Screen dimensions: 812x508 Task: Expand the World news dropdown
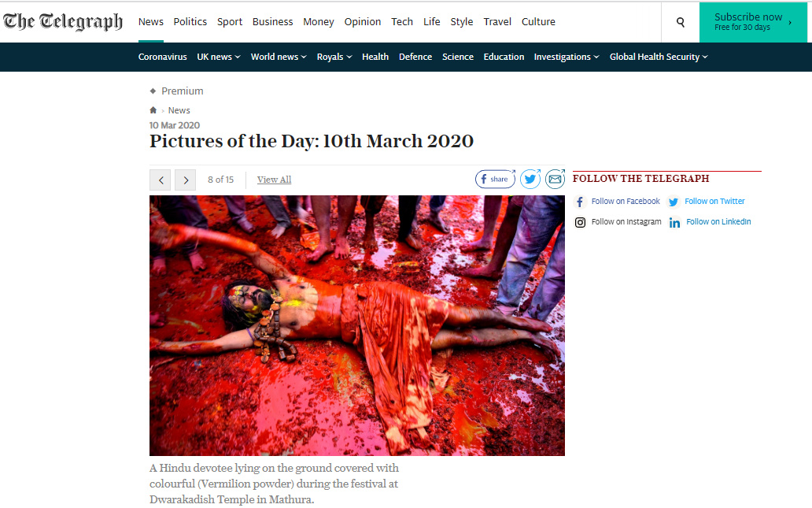click(279, 57)
